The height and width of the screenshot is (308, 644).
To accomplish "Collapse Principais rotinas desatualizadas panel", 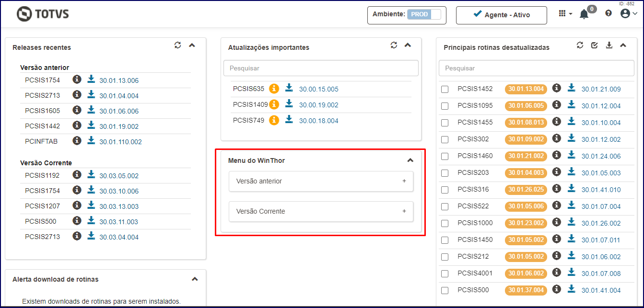I will [623, 46].
